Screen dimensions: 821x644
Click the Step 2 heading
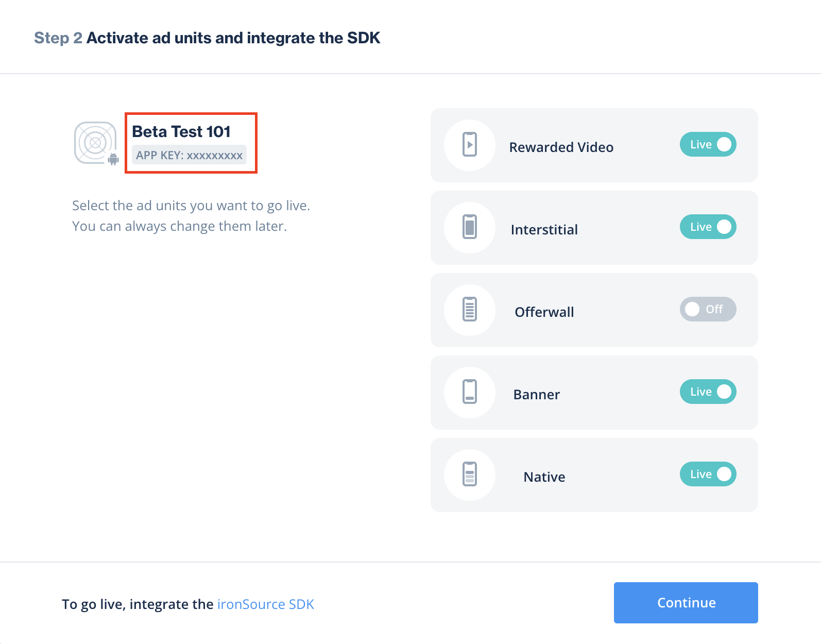tap(207, 38)
